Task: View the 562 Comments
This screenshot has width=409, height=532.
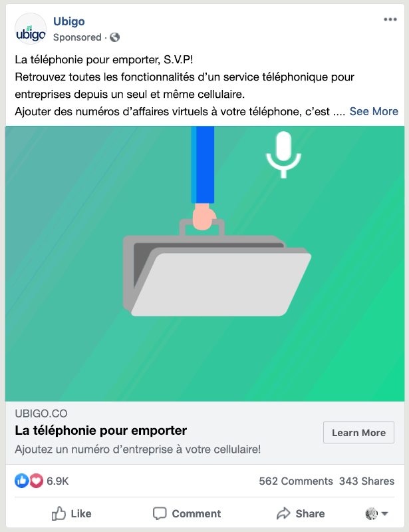Action: point(296,481)
